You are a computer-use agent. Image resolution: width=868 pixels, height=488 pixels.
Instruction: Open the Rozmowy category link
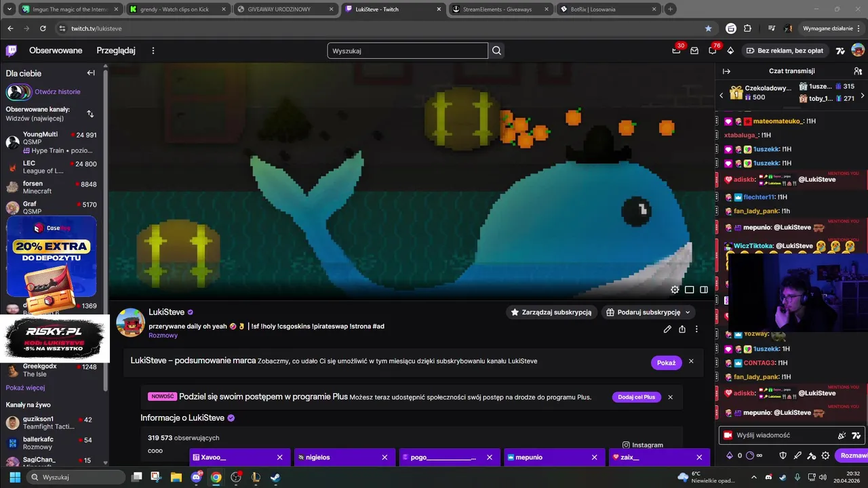pyautogui.click(x=163, y=335)
